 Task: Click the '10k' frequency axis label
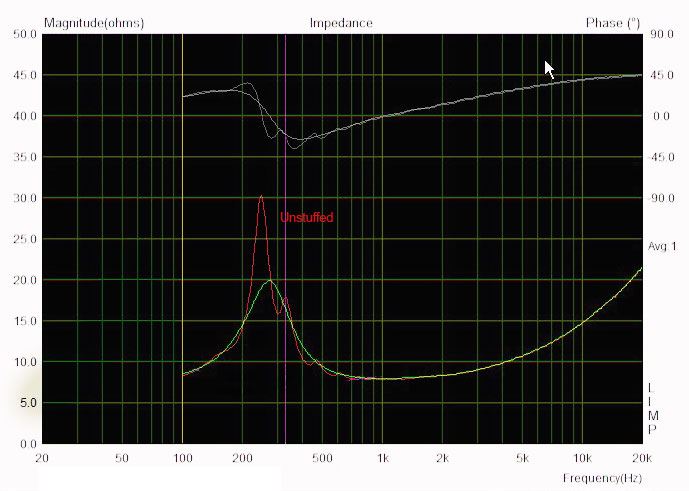(582, 458)
